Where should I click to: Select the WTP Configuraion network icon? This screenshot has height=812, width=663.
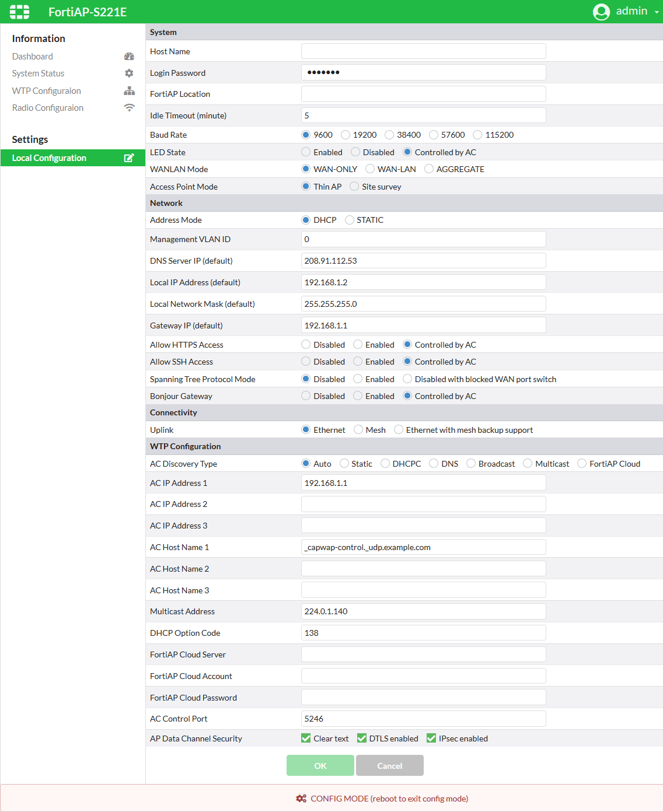(x=129, y=90)
